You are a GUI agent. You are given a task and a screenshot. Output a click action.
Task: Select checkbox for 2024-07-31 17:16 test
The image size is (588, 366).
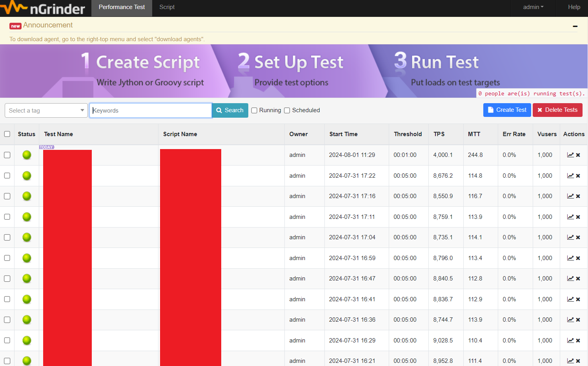7,196
